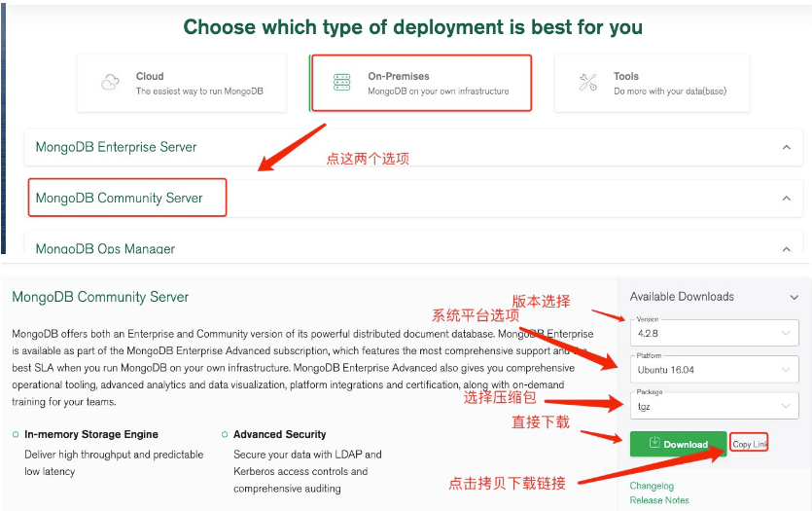
Task: Toggle the Community Server row chevron
Action: pos(786,198)
